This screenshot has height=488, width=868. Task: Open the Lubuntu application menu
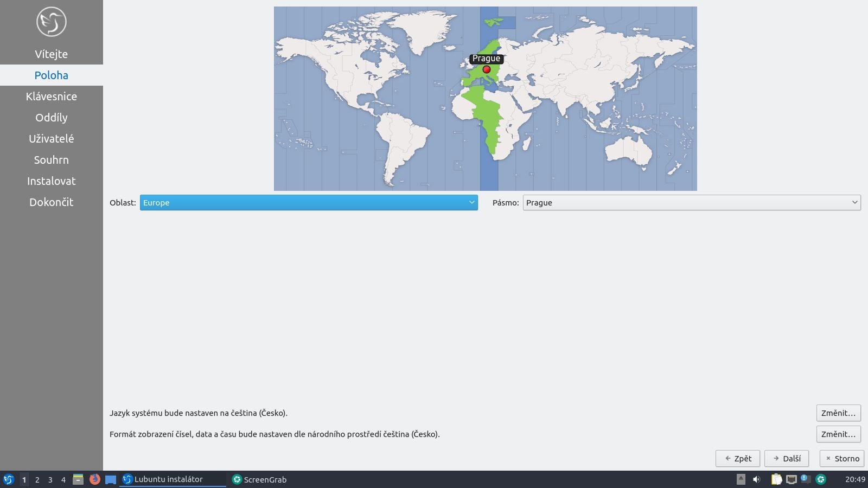[x=8, y=479]
